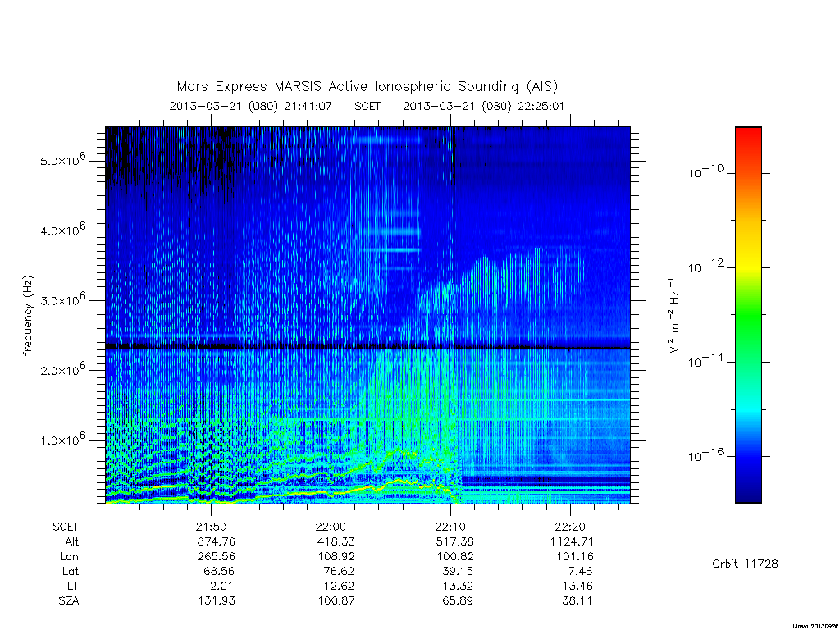The image size is (840, 630).
Task: Click the '2.0×10^6' frequency tick label
Action: coord(62,368)
